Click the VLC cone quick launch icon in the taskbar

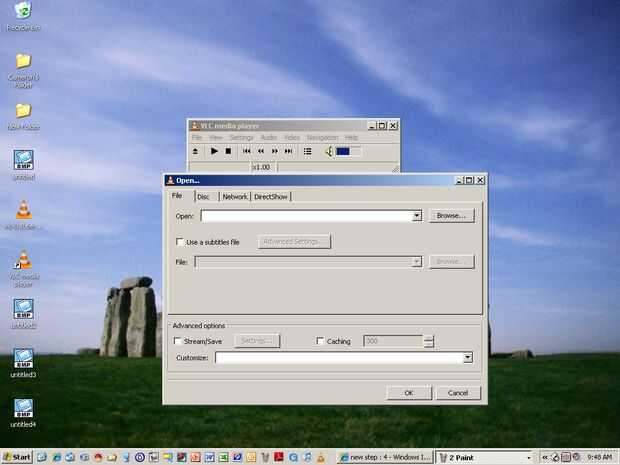[321, 457]
